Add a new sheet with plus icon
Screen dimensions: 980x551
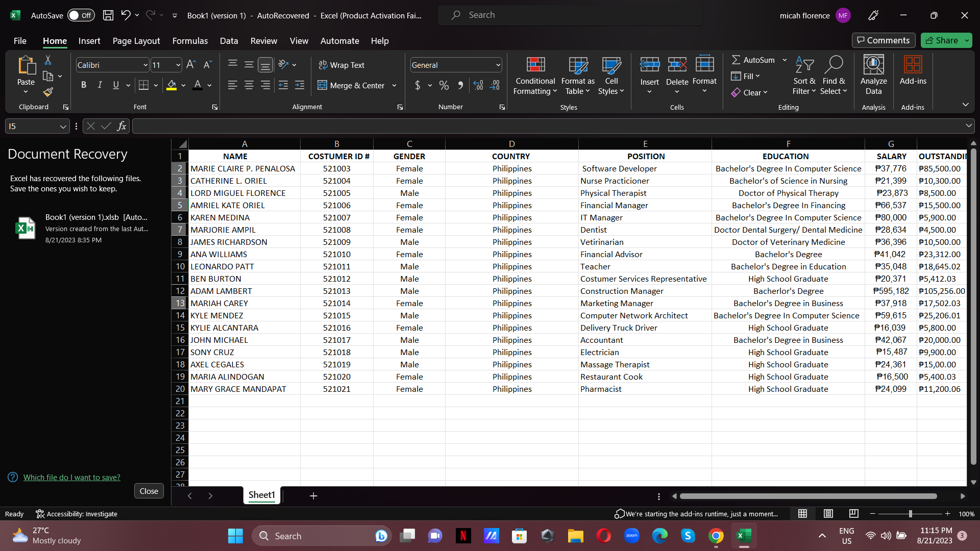(313, 495)
